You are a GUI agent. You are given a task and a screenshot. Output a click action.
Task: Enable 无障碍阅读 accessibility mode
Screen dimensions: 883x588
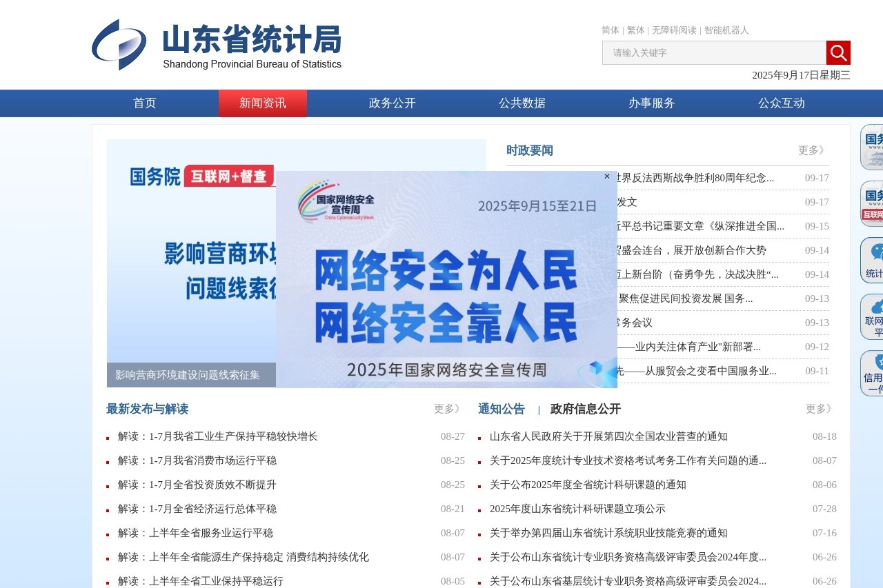[673, 30]
